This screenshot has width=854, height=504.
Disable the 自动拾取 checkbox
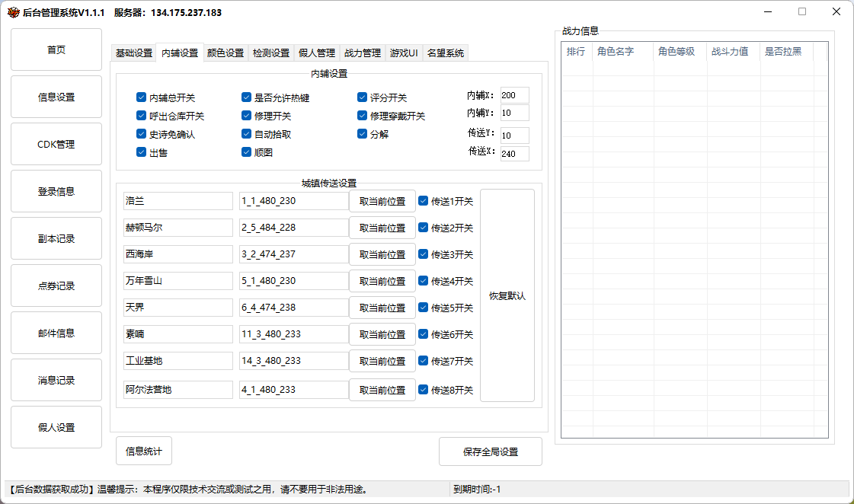tap(246, 134)
